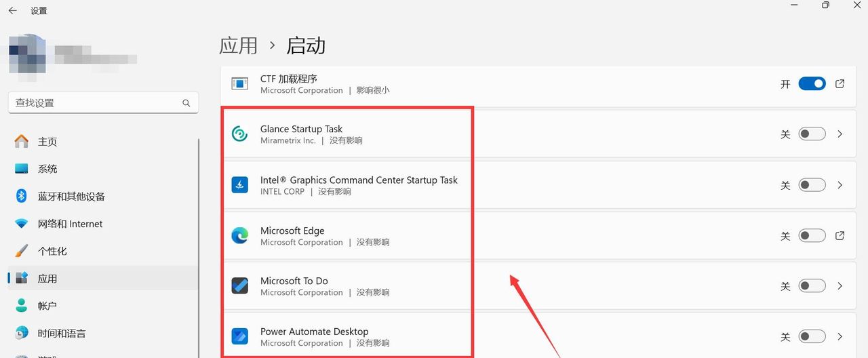
Task: Click the 启动 breadcrumb heading
Action: pos(306,45)
